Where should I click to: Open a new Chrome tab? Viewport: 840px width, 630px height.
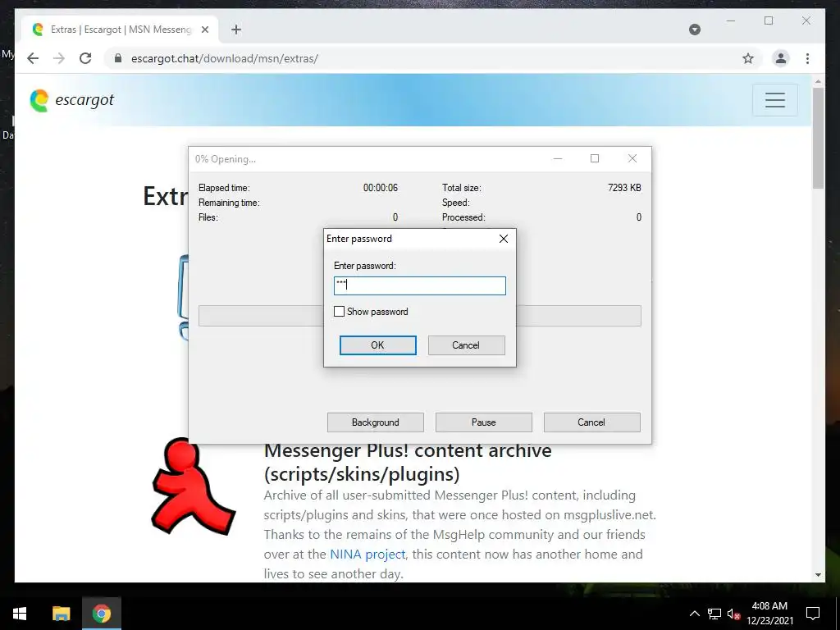(236, 30)
